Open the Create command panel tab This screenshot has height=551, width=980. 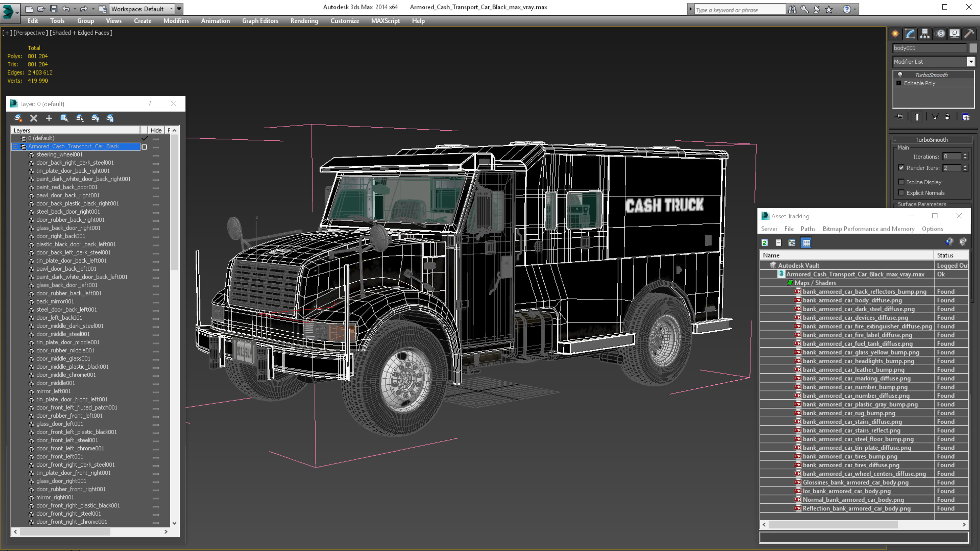[895, 33]
